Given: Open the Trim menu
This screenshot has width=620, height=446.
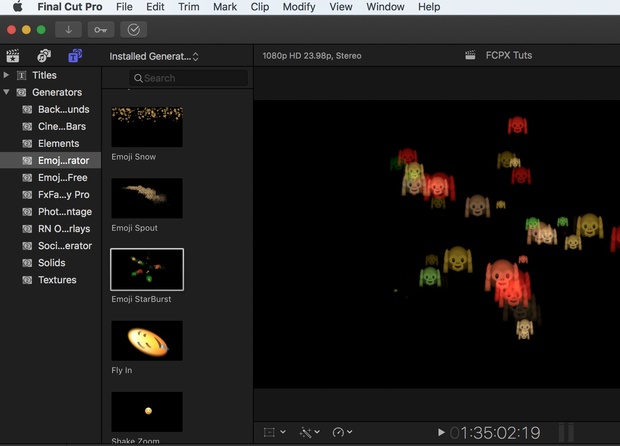Looking at the screenshot, I should (x=189, y=7).
